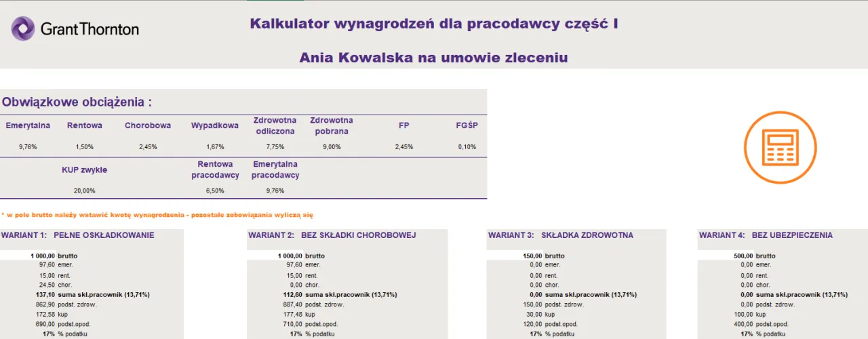Click the orange note about the brutto field
Image resolution: width=868 pixels, height=339 pixels.
[157, 215]
